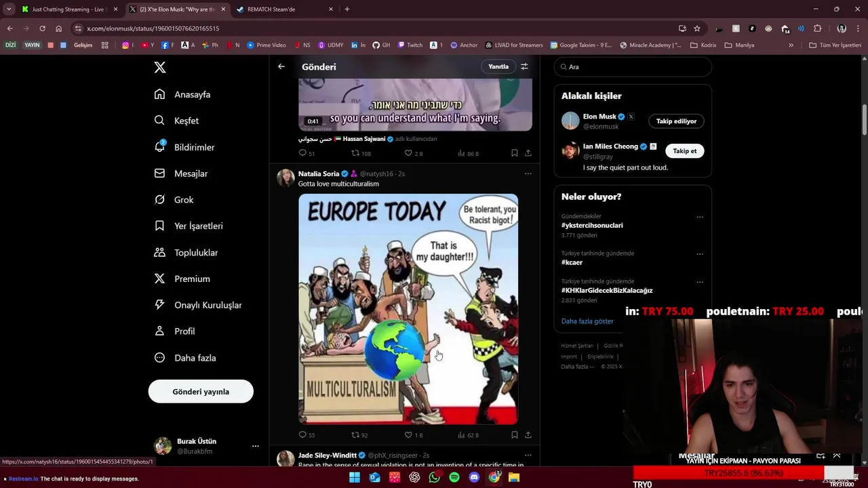View stats of Natalia Soria's post

468,435
